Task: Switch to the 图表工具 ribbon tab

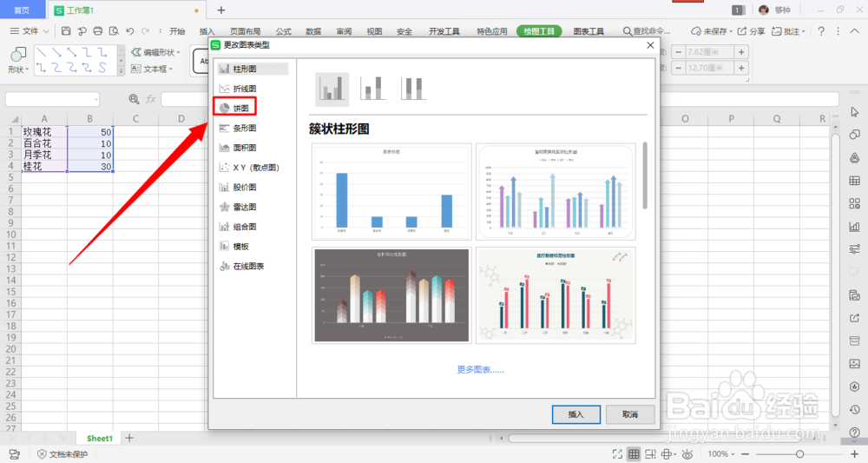Action: coord(589,31)
